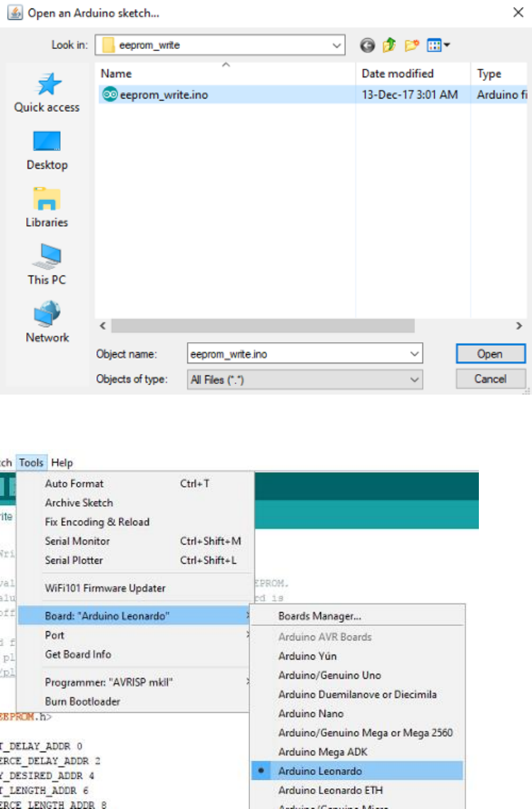Choose Fix Encoding & Reload
The image size is (532, 809).
click(134, 522)
